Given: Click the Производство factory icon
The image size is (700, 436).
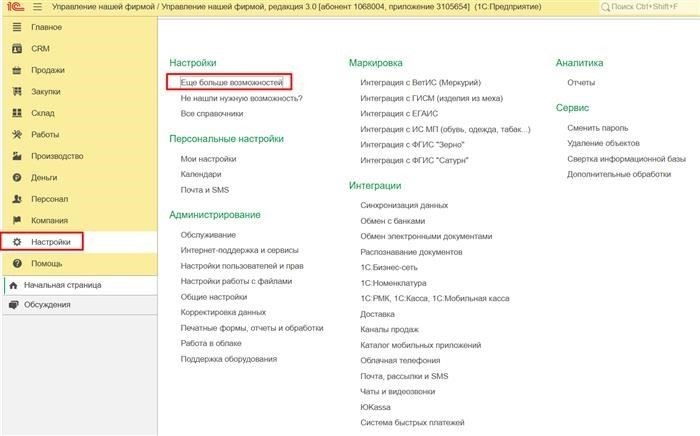Looking at the screenshot, I should pyautogui.click(x=17, y=156).
